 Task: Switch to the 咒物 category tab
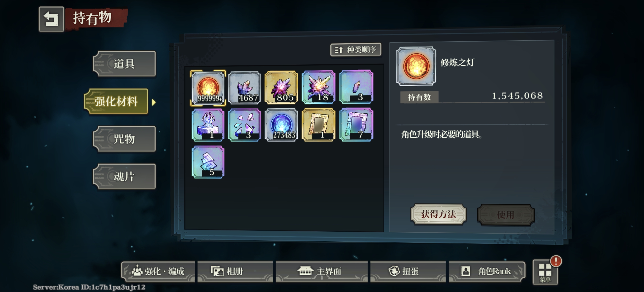[124, 139]
